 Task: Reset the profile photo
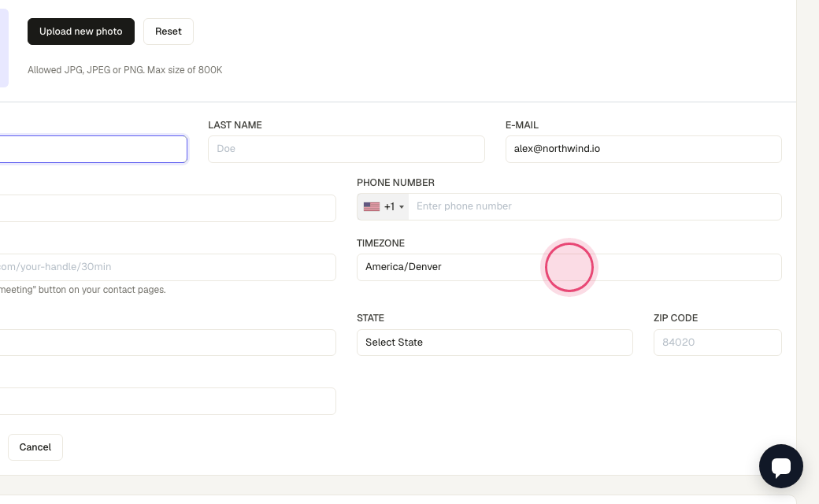tap(169, 31)
